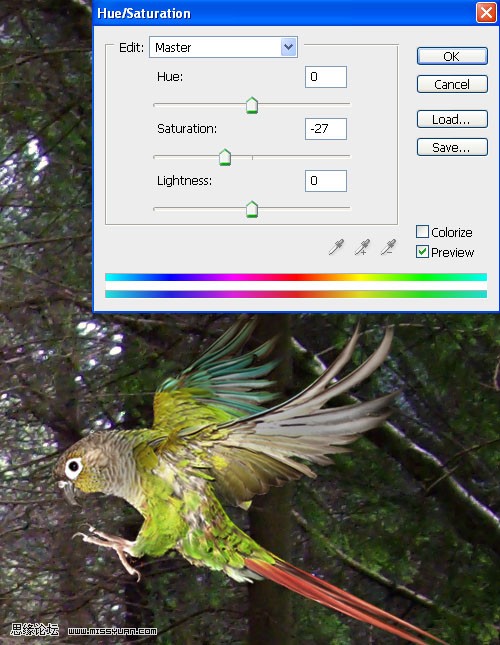Click the Cancel button

coord(452,84)
